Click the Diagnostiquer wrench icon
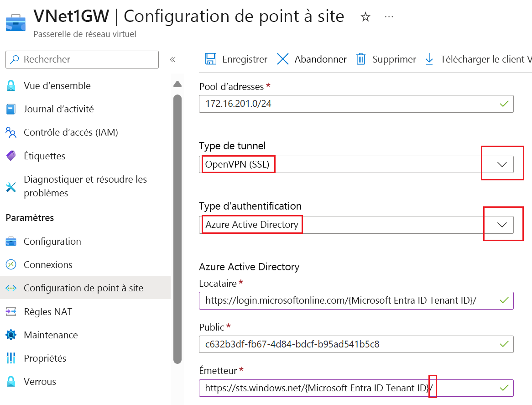Screen dimensions: 532x405 point(11,186)
